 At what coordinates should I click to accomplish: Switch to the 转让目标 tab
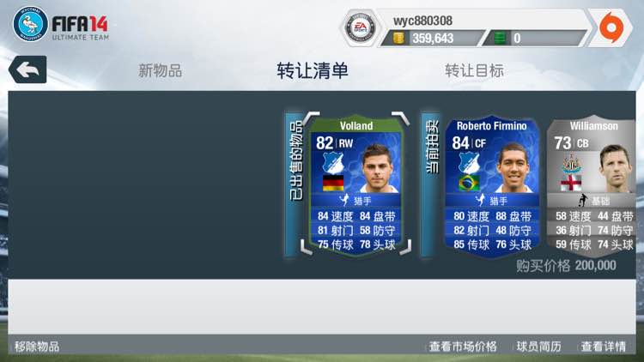(474, 70)
